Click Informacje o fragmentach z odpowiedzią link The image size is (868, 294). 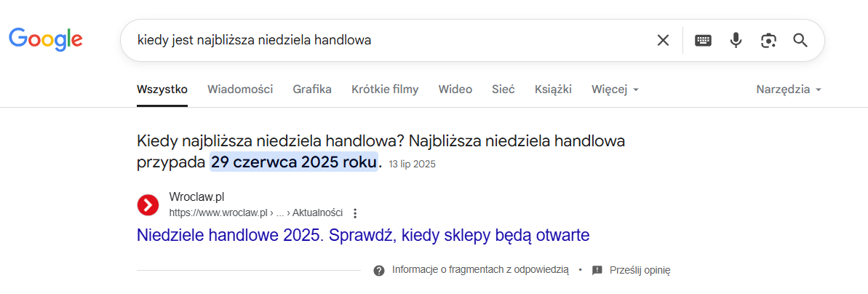[479, 270]
